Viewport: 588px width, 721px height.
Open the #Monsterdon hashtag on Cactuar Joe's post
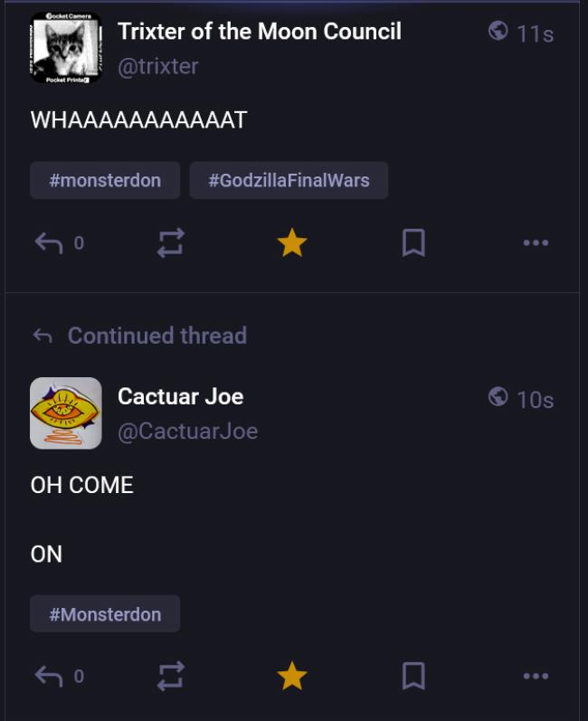(105, 614)
